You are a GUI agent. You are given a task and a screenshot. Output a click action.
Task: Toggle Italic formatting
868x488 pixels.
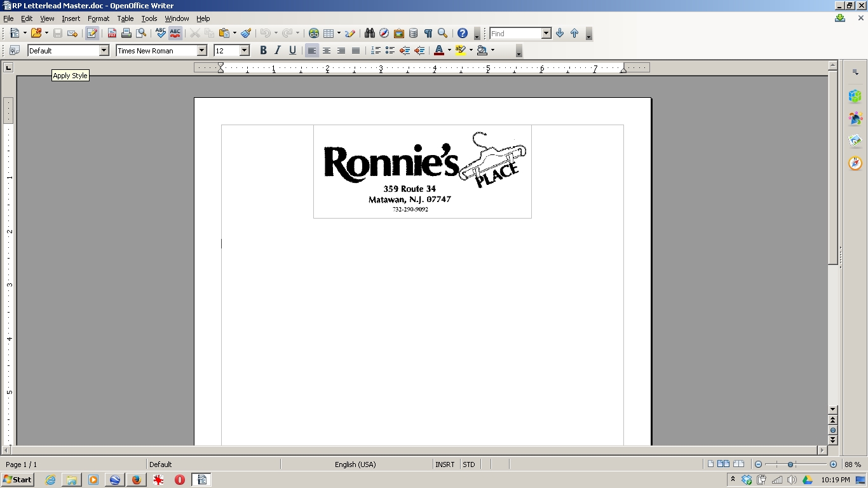tap(278, 51)
